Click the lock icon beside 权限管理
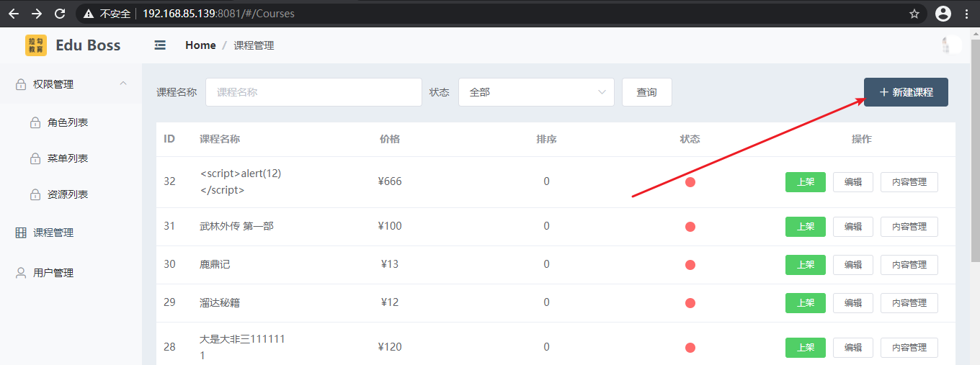The width and height of the screenshot is (980, 365). (x=22, y=85)
